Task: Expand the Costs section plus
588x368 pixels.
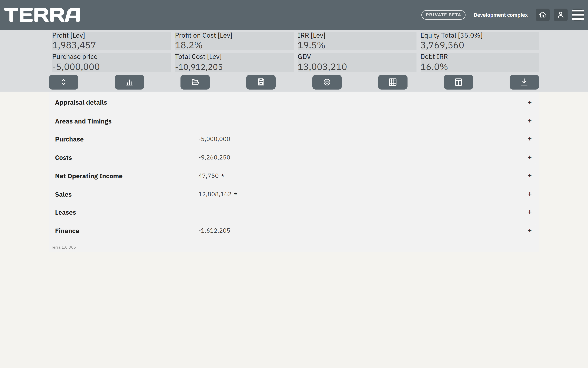Action: 530,157
